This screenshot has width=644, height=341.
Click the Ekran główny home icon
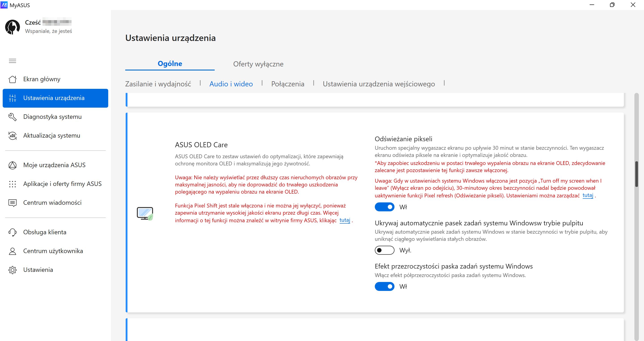[13, 79]
